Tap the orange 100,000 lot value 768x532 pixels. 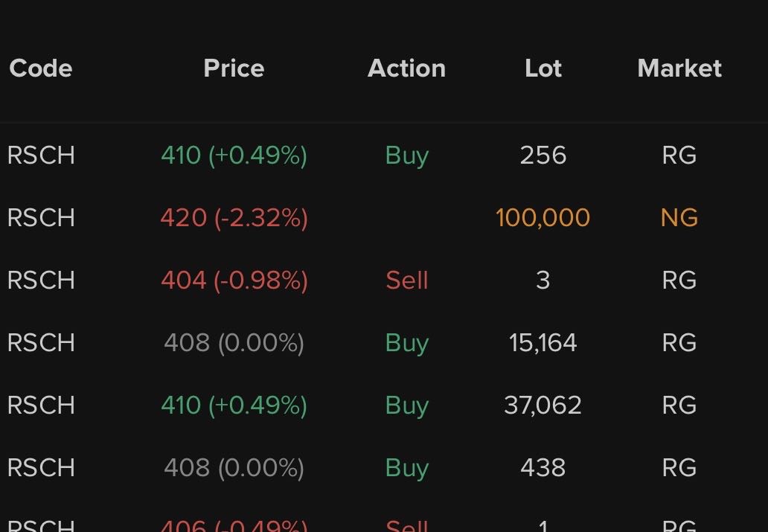(x=543, y=218)
